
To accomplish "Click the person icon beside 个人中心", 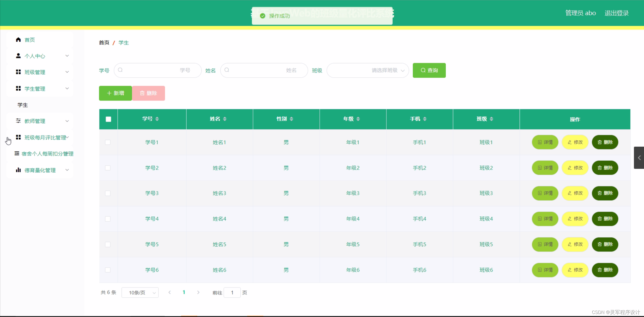I will 18,56.
